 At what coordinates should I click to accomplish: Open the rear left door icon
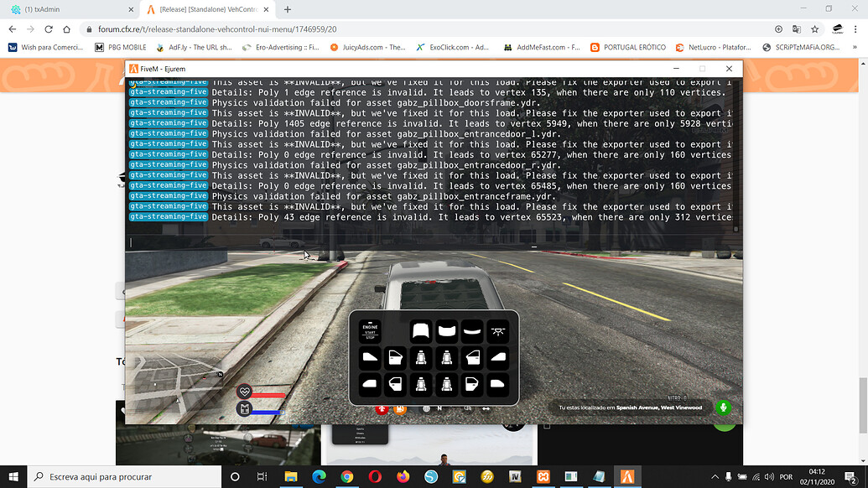coord(394,383)
